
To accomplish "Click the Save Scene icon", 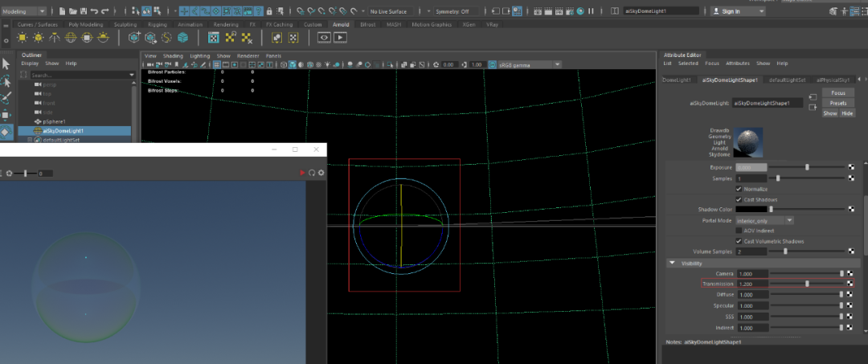I will 84,11.
